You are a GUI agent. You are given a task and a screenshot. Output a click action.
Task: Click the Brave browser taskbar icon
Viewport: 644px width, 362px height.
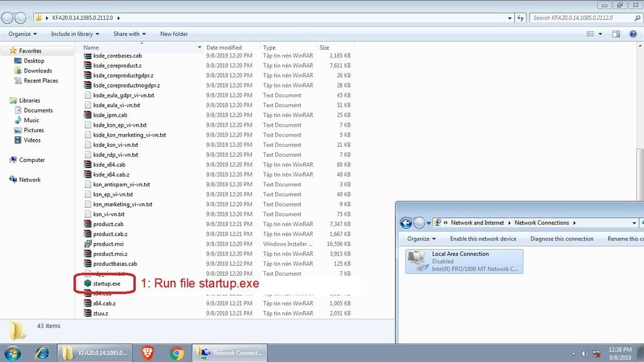tap(148, 353)
